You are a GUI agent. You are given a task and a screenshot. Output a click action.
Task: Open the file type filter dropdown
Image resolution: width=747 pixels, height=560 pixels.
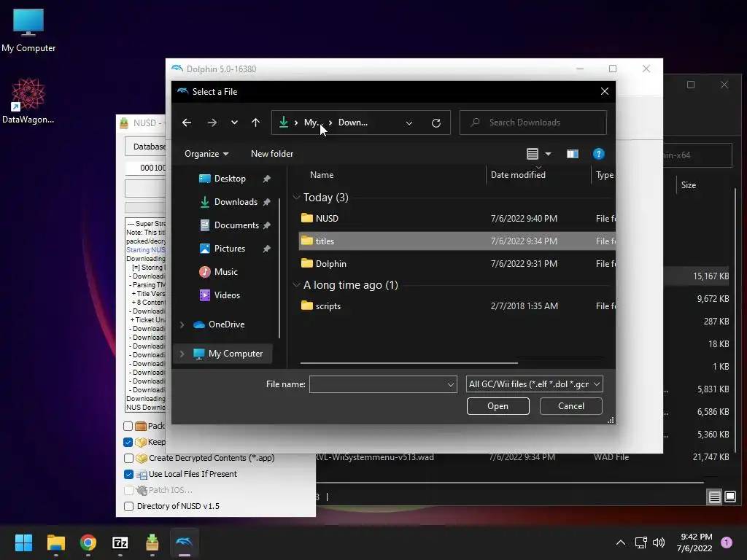pos(534,384)
